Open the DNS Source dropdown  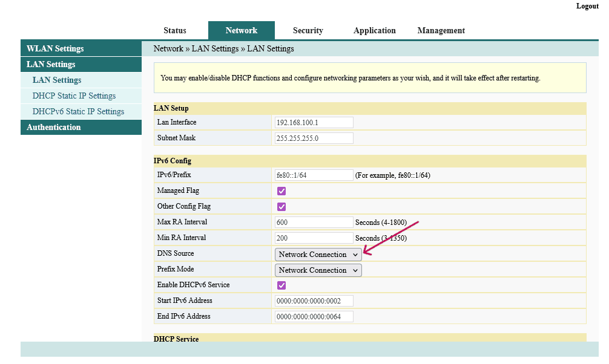tap(318, 254)
